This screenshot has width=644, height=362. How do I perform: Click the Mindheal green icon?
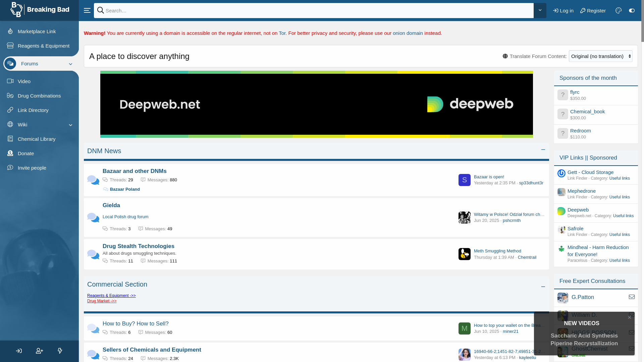click(x=561, y=248)
